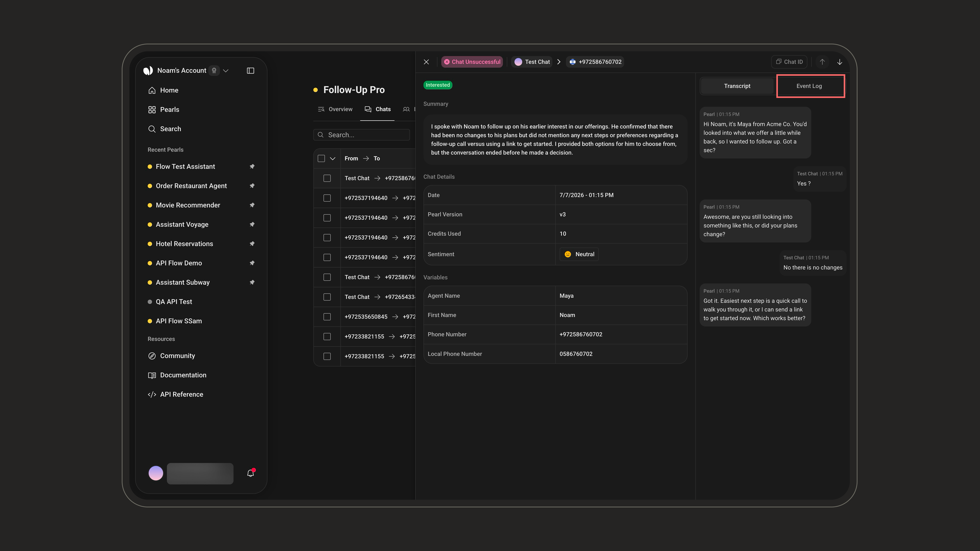Image resolution: width=980 pixels, height=551 pixels.
Task: Unpin Order Restaurant Agent pearl
Action: (x=252, y=186)
